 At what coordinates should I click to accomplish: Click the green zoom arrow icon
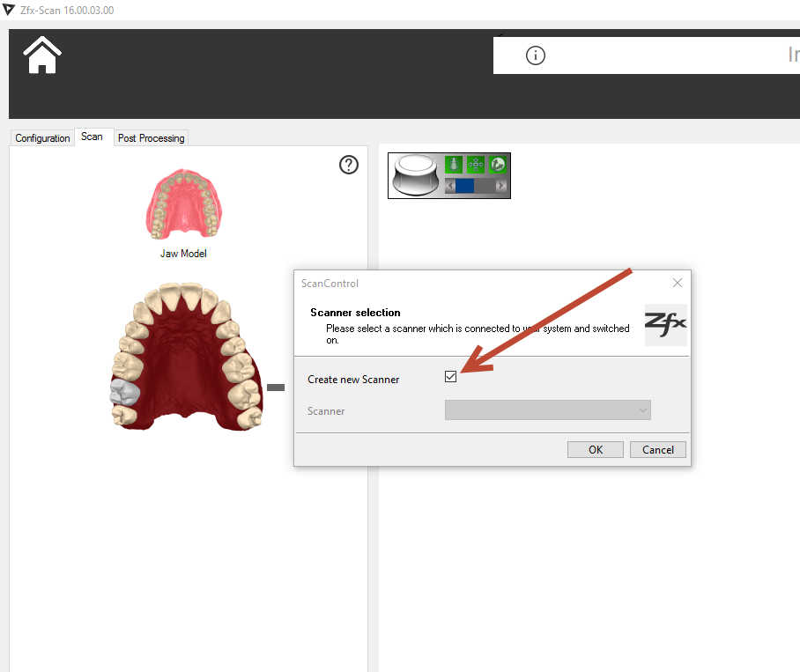click(x=454, y=164)
